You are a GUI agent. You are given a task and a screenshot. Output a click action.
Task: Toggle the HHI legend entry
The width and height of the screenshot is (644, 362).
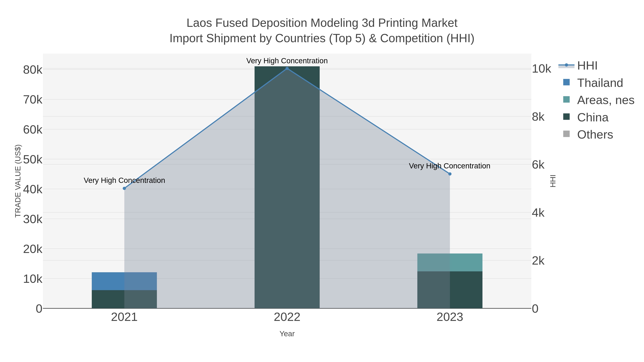[x=578, y=66]
